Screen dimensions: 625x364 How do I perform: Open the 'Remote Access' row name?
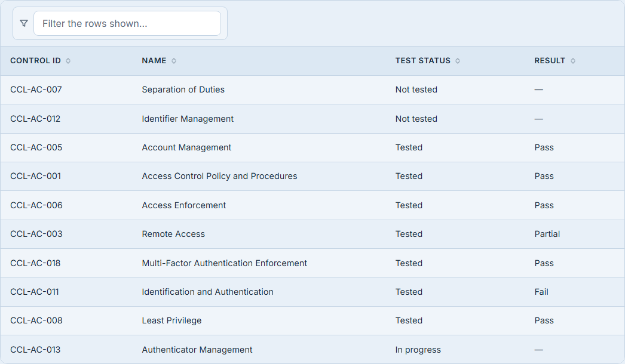click(173, 234)
